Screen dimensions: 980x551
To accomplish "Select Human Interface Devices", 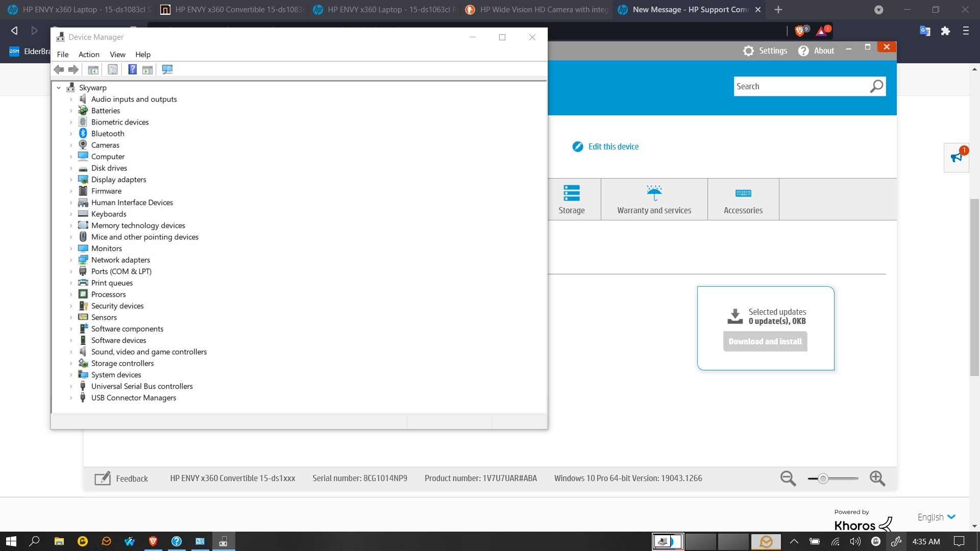I will tap(132, 203).
